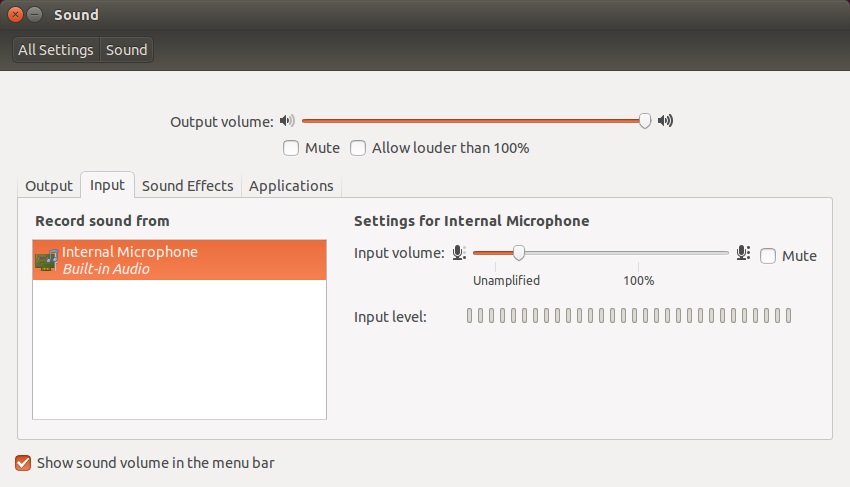Screen dimensions: 850x487
Task: Uncheck Show sound volume in menu bar
Action: coord(23,463)
